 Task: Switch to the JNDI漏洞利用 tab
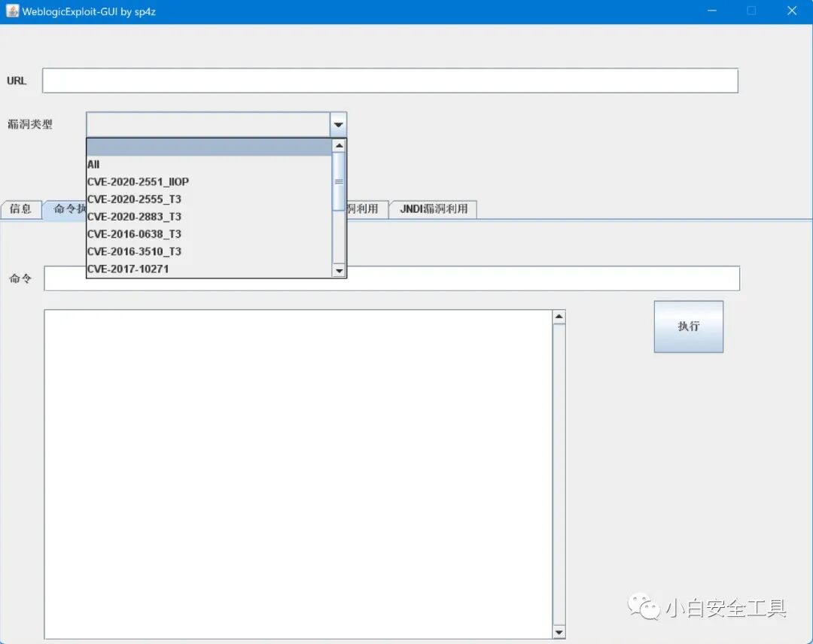tap(434, 209)
